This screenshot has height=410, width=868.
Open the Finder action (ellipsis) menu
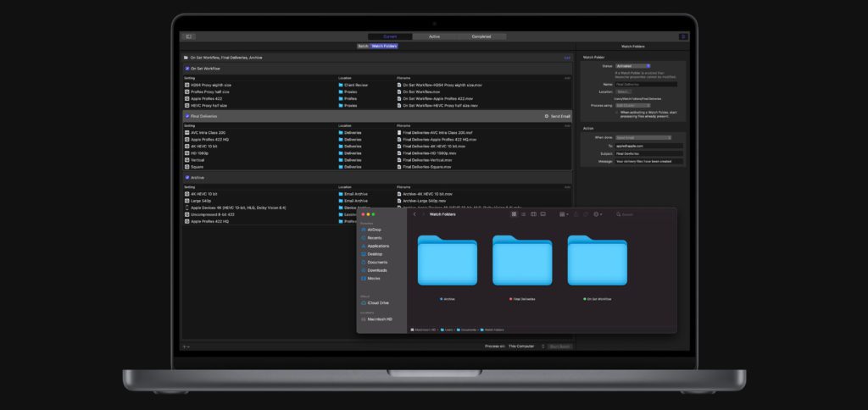click(x=598, y=214)
